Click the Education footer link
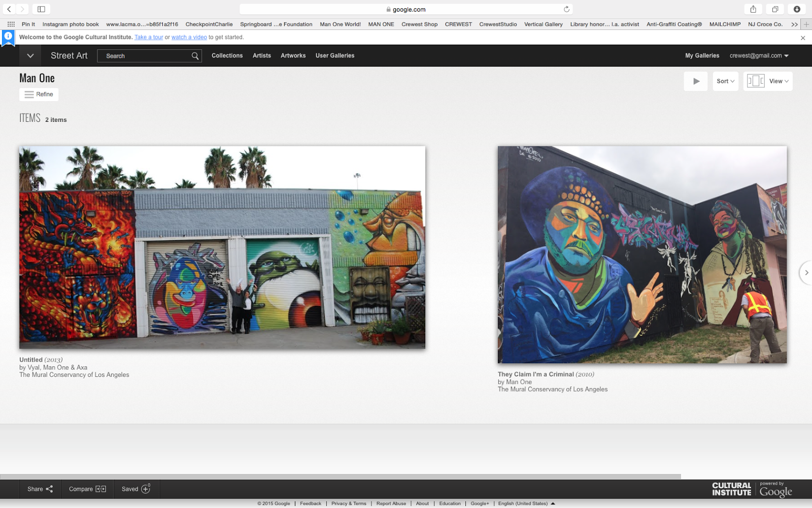The image size is (812, 508). pyautogui.click(x=450, y=503)
